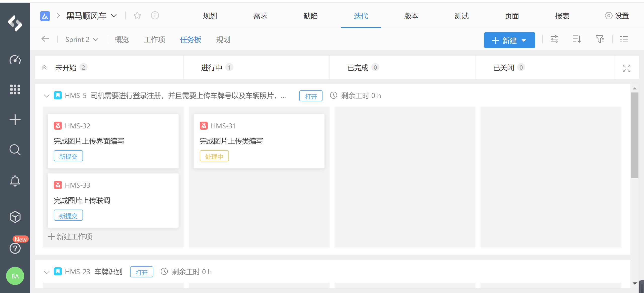Open the notifications bell icon

click(15, 181)
